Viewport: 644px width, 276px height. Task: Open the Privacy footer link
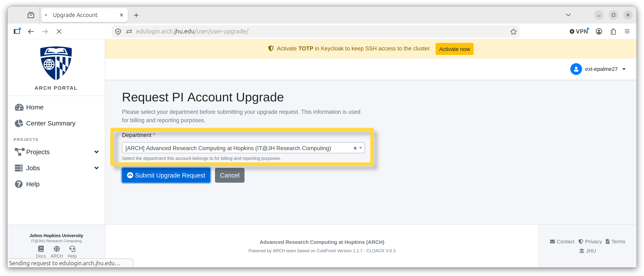click(590, 241)
